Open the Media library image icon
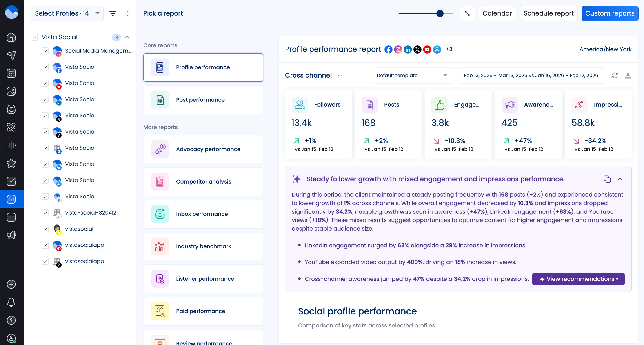644x345 pixels. click(x=11, y=91)
